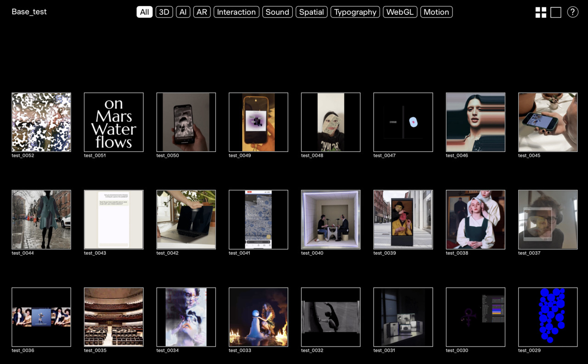Image resolution: width=588 pixels, height=364 pixels.
Task: Open the 'on Mars Water flows' thumbnail
Action: pos(113,122)
